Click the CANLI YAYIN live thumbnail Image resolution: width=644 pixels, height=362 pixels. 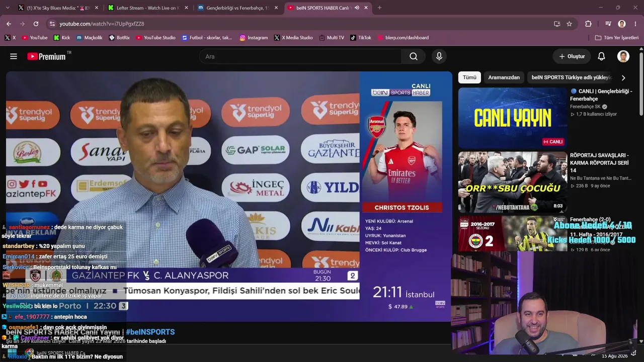[x=512, y=118]
